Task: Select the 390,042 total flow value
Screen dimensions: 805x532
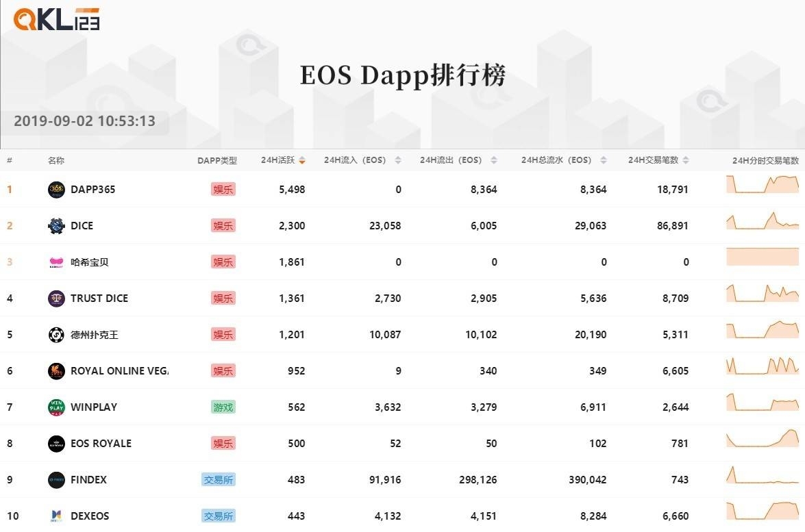Action: [588, 480]
